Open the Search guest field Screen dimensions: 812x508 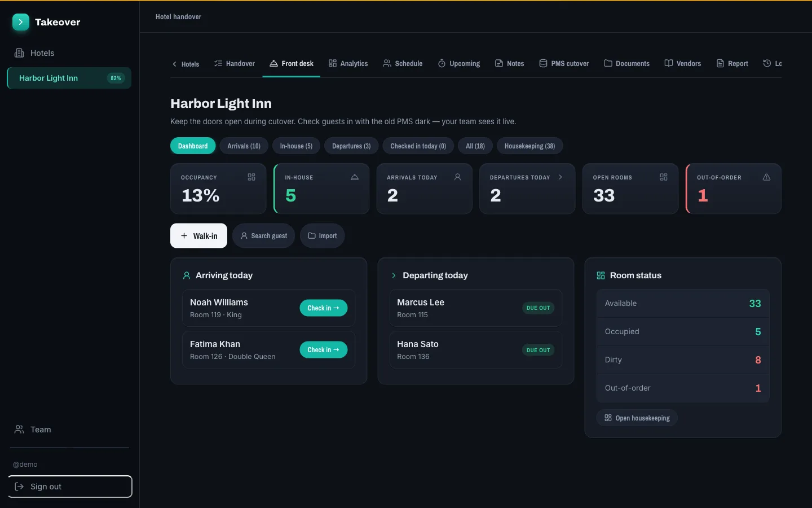[263, 236]
